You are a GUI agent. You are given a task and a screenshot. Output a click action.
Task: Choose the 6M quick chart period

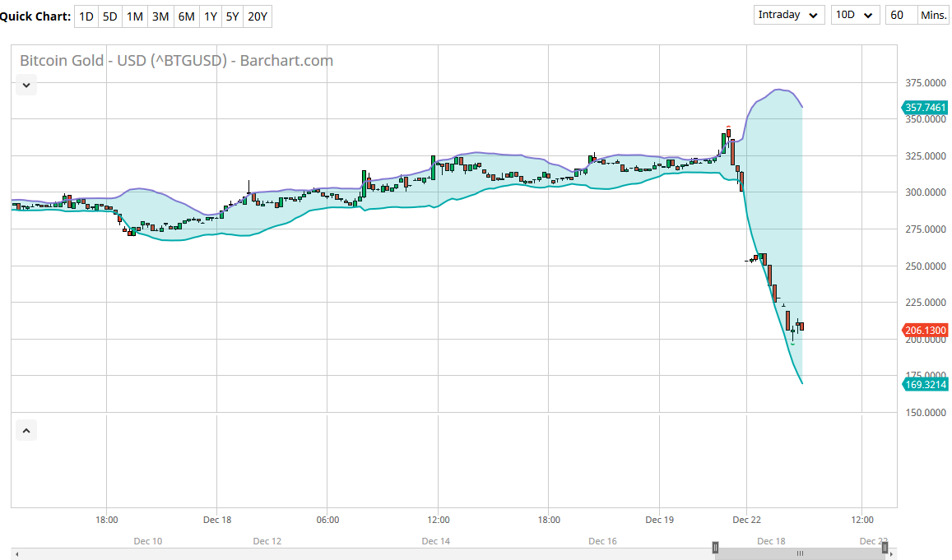coord(187,16)
